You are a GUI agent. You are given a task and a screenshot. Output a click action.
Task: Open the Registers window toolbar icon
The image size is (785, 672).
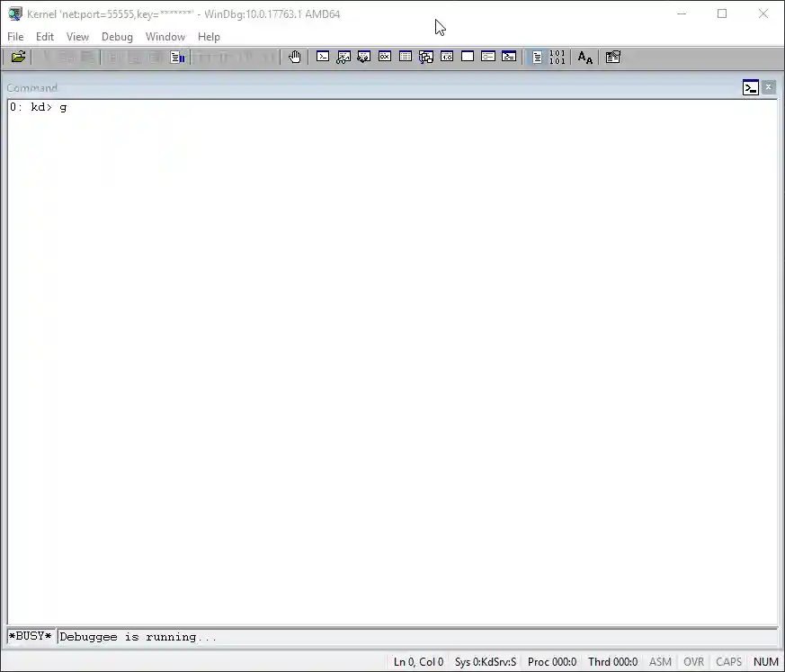point(385,56)
